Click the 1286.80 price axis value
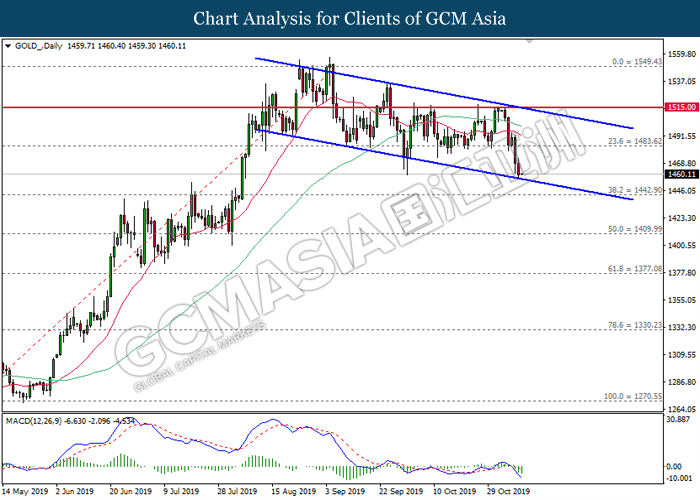 click(x=681, y=382)
